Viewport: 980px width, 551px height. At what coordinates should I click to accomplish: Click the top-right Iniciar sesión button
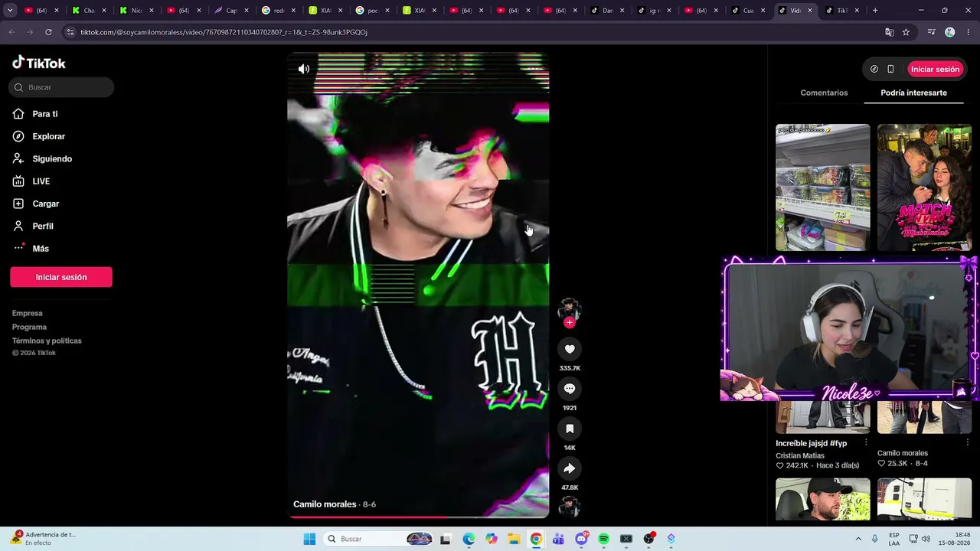(x=935, y=69)
